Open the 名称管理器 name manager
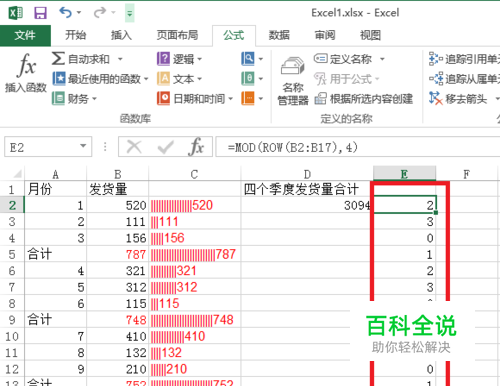 [293, 80]
